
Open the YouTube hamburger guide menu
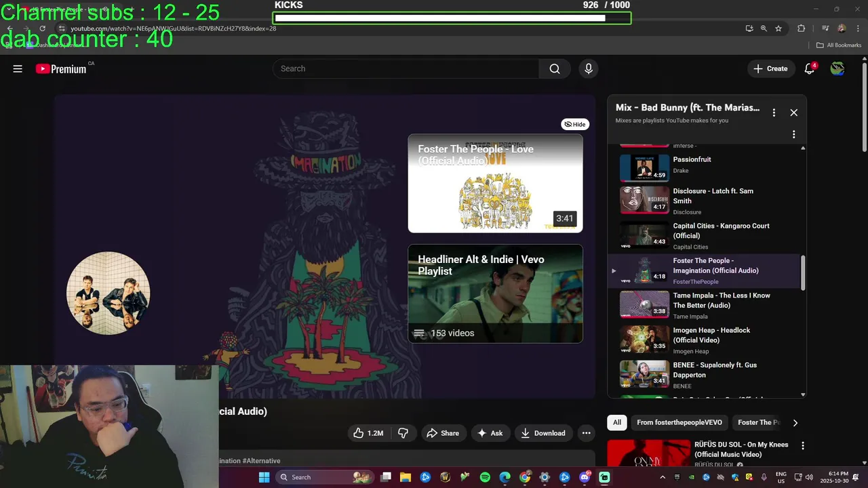coord(18,68)
